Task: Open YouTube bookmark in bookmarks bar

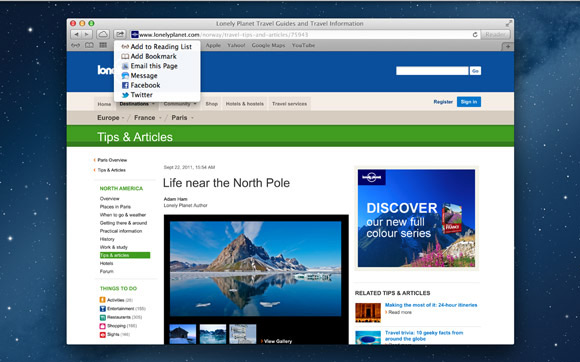Action: tap(303, 45)
